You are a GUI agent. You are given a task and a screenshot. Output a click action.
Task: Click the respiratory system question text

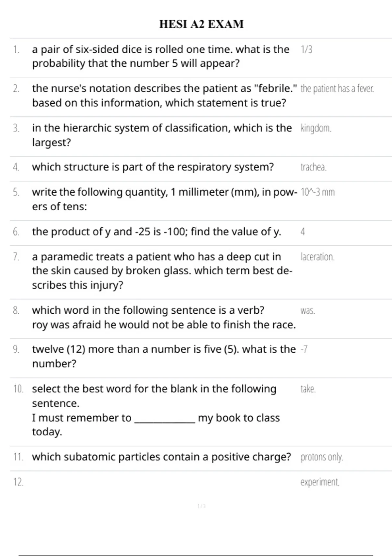[153, 167]
